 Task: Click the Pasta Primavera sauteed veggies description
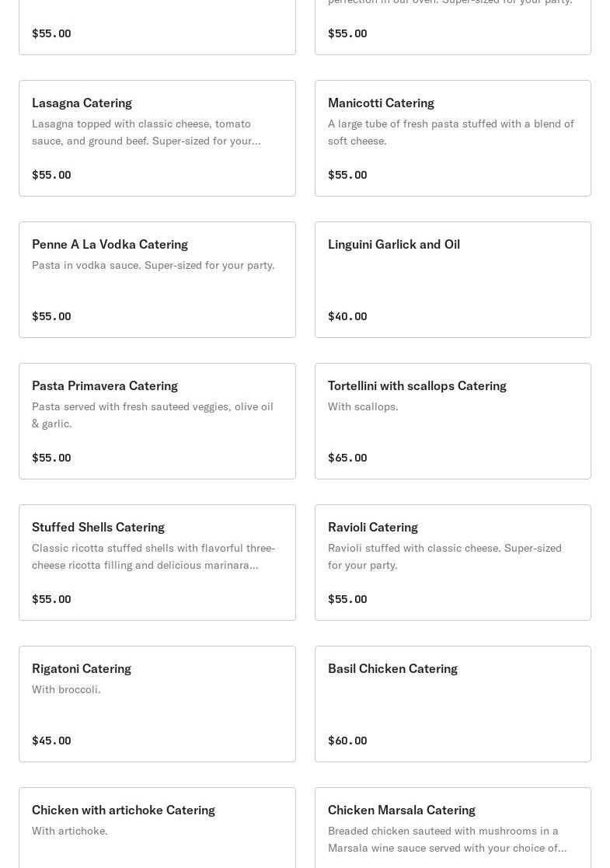point(152,415)
